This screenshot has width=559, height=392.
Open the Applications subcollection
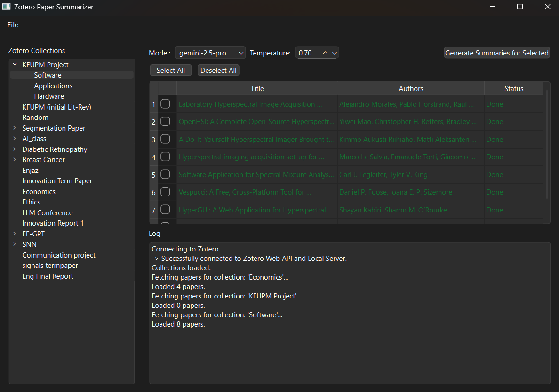(x=53, y=86)
